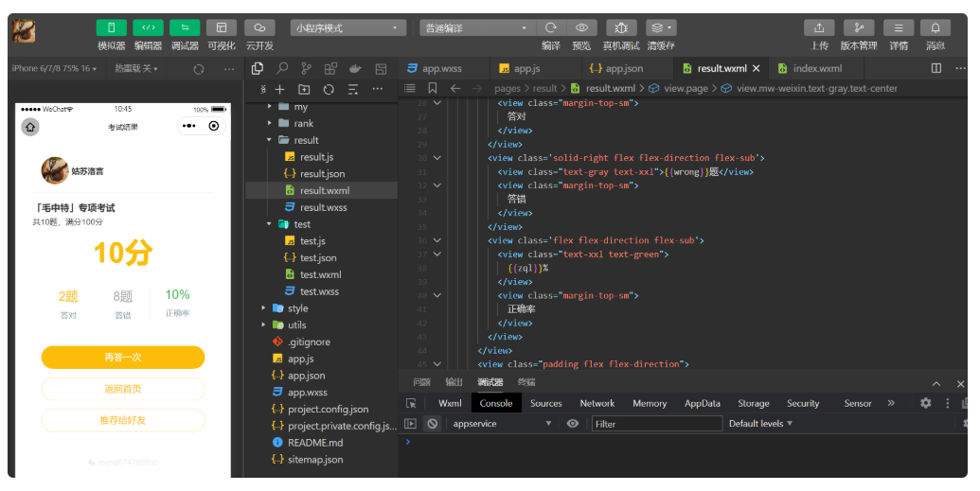Toggle the simulator panel button

[x=111, y=27]
